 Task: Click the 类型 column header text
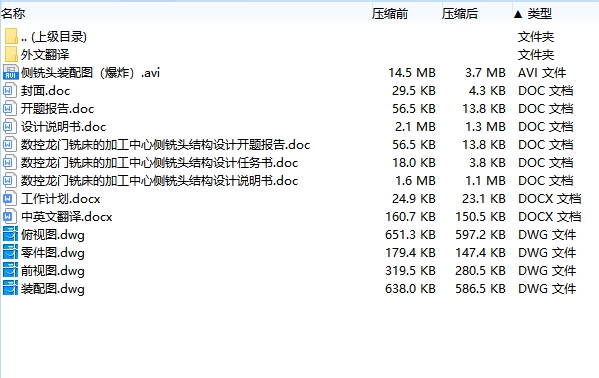point(540,14)
